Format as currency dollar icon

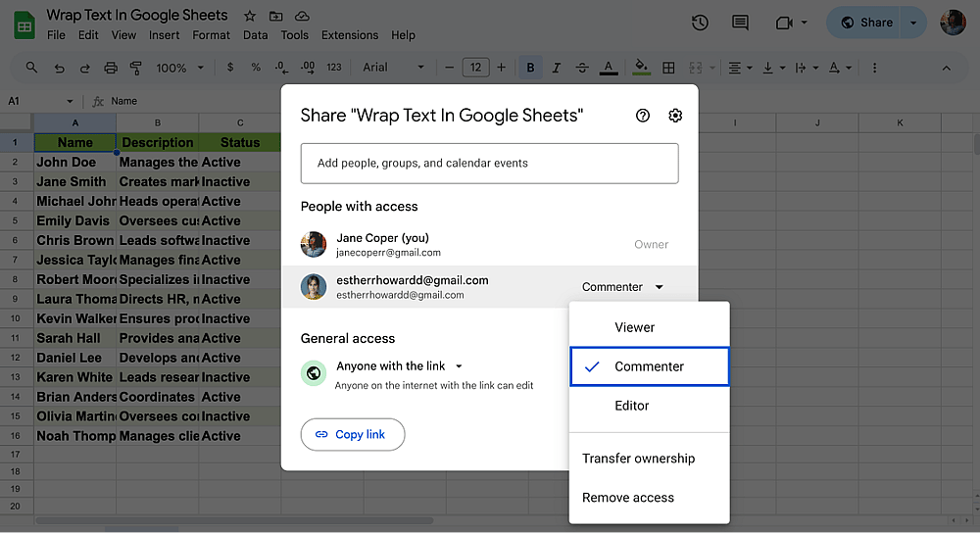[x=230, y=68]
